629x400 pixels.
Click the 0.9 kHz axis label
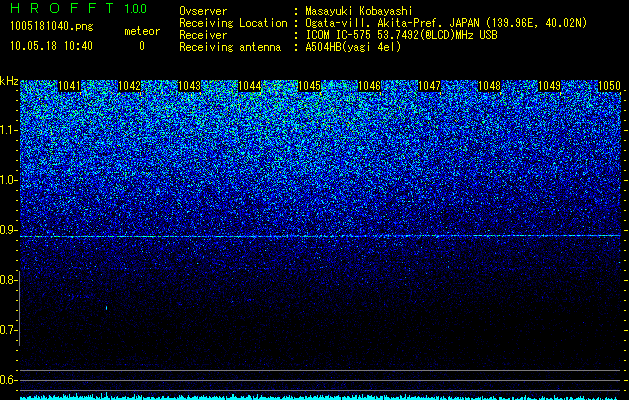click(7, 230)
